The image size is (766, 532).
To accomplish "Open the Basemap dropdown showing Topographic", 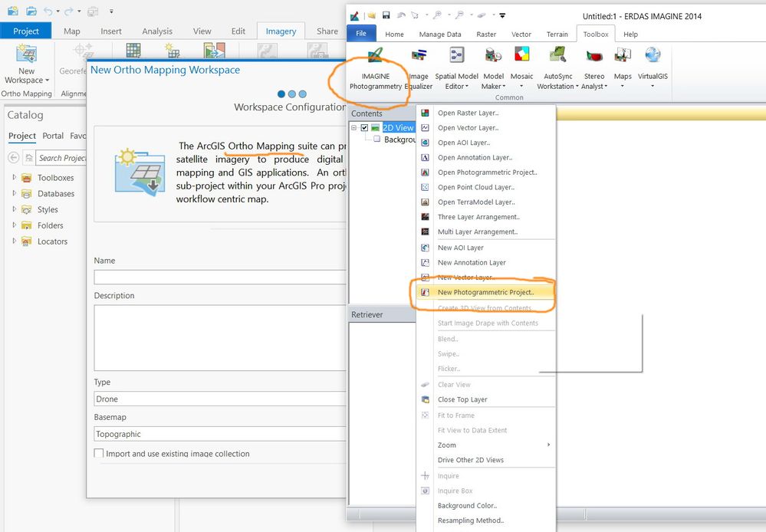I will click(x=220, y=434).
